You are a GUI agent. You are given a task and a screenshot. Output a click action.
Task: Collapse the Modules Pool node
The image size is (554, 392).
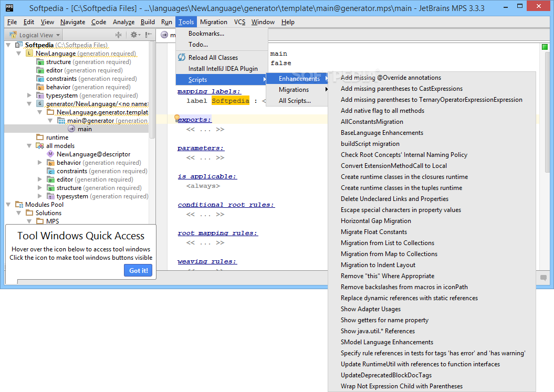[8, 205]
